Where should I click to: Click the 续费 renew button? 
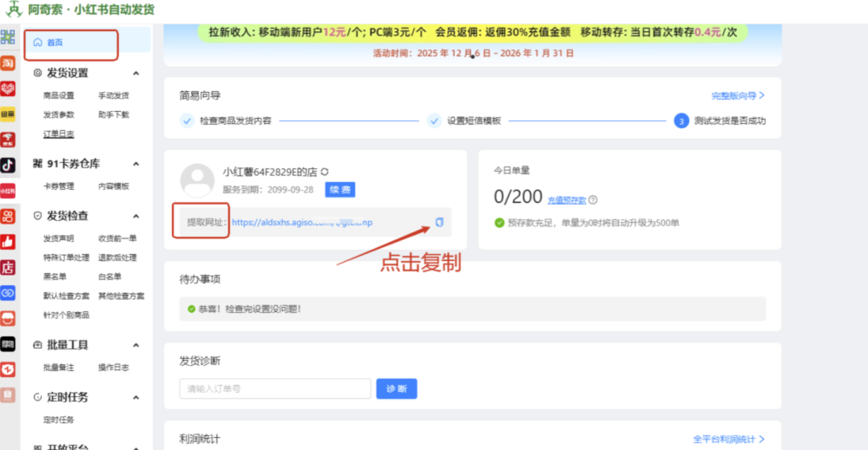tap(340, 190)
